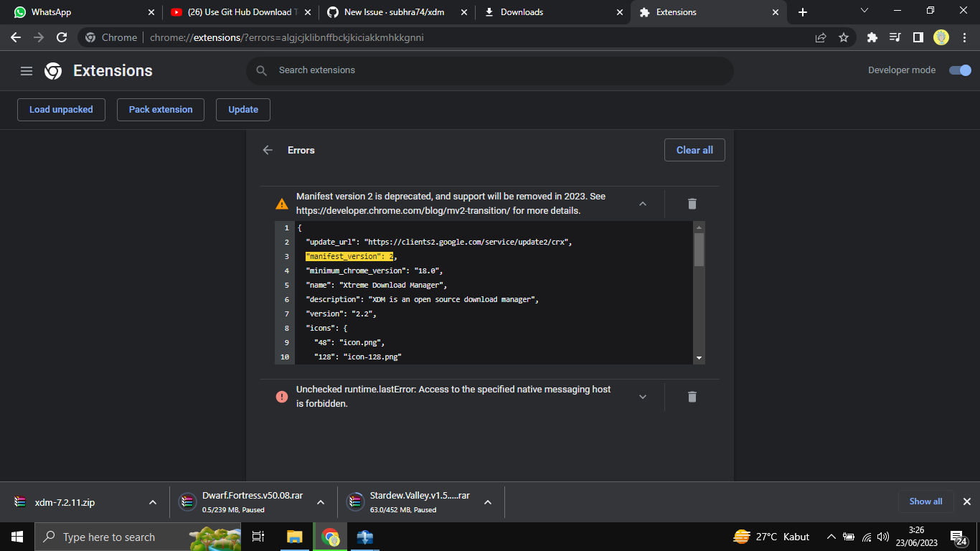Screen dimensions: 980x551
Task: Open the extensions puzzle icon in the toolbar
Action: point(872,37)
